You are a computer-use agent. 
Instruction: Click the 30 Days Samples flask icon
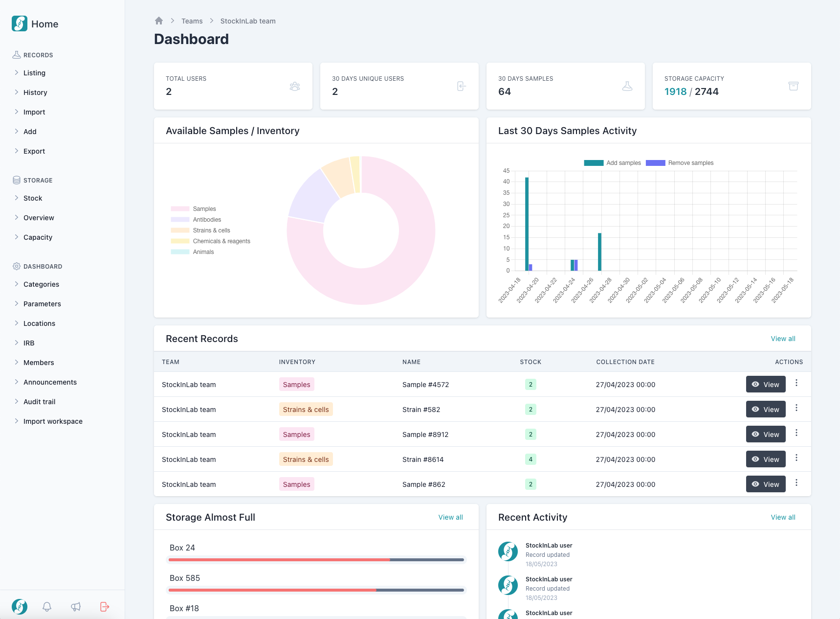[x=627, y=86]
